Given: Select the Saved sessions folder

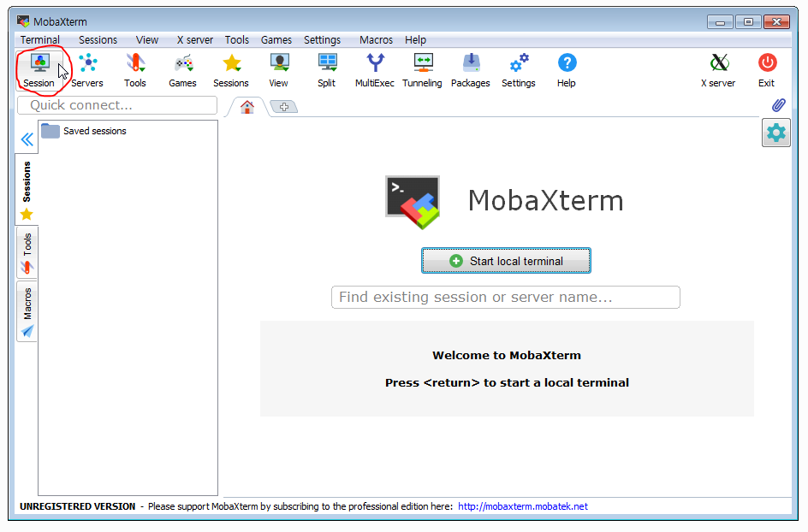Looking at the screenshot, I should [84, 131].
